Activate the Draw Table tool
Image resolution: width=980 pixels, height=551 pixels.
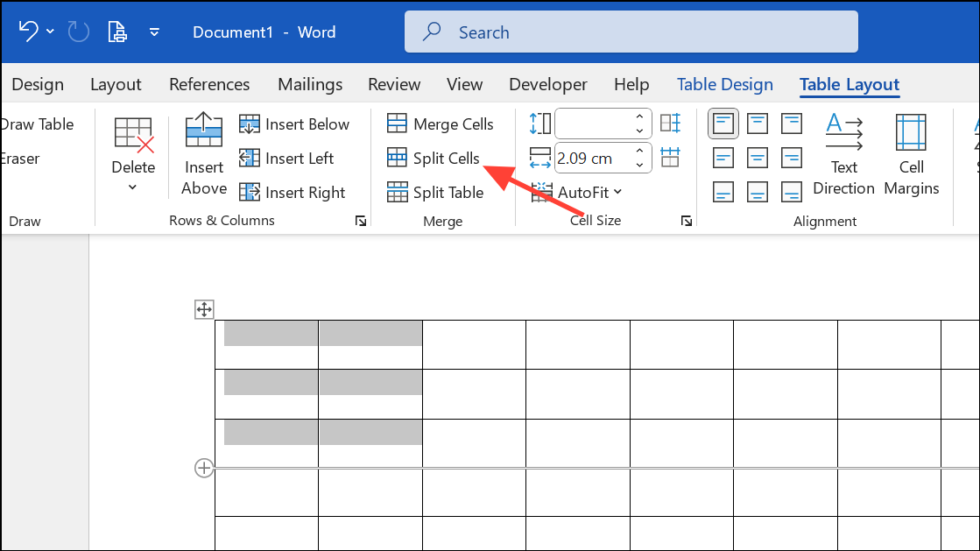tap(35, 124)
